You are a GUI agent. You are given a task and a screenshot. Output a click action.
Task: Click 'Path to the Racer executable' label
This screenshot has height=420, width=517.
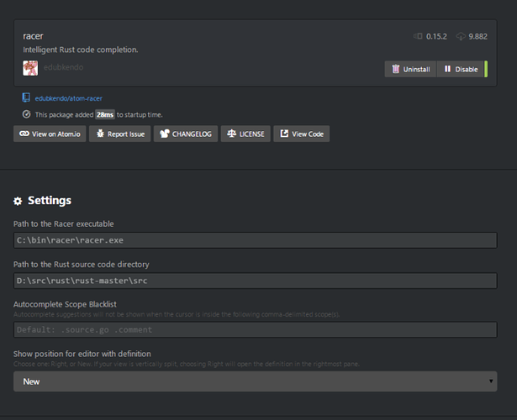pos(64,224)
